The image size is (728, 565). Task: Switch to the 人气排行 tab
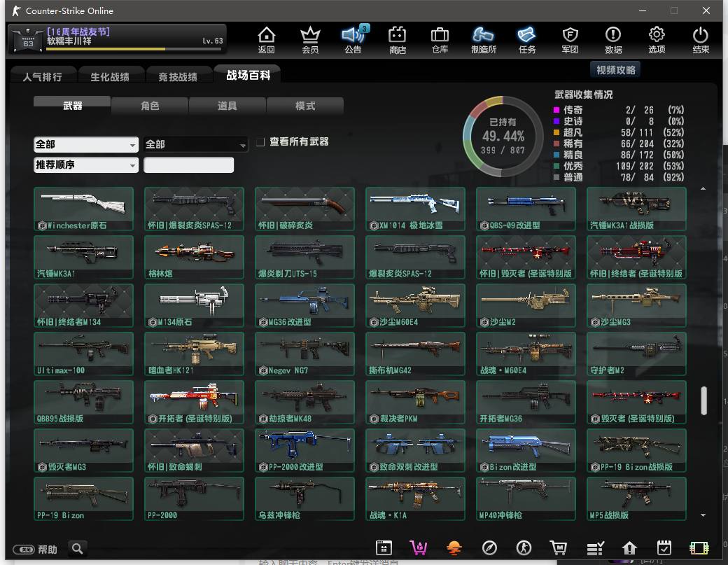42,76
